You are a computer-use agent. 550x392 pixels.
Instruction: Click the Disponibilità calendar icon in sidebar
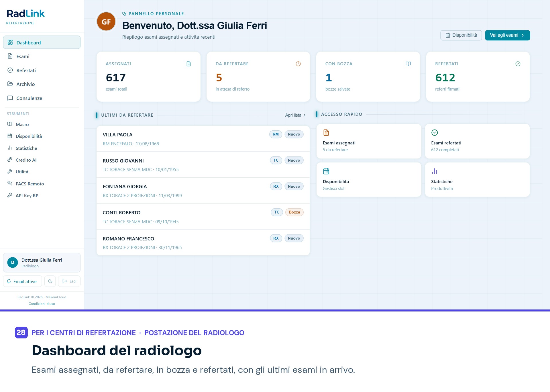point(10,136)
